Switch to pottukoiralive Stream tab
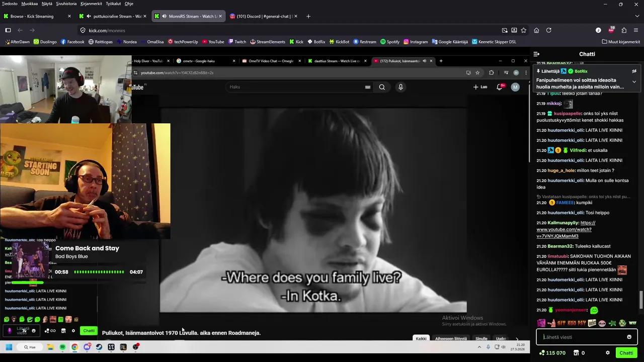644x362 pixels. 113,16
